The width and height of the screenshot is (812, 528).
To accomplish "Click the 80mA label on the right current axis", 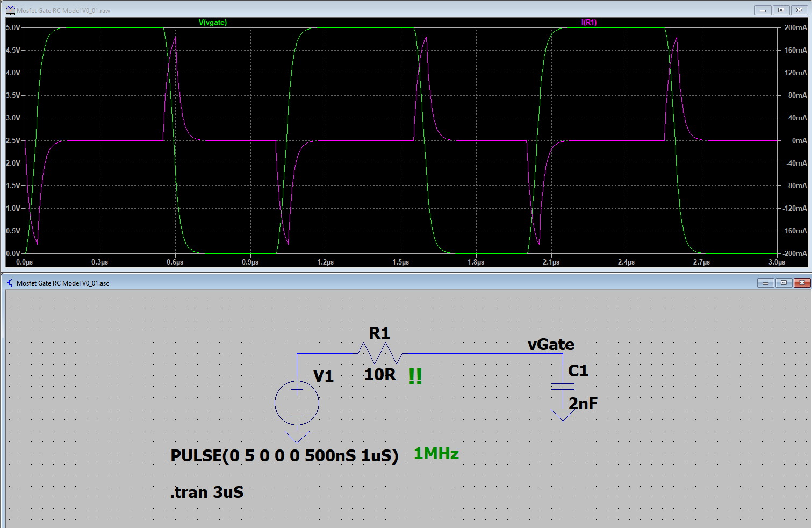I will click(x=797, y=95).
